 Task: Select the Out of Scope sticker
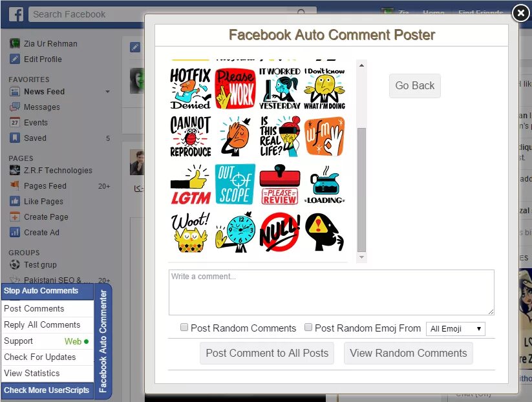235,184
